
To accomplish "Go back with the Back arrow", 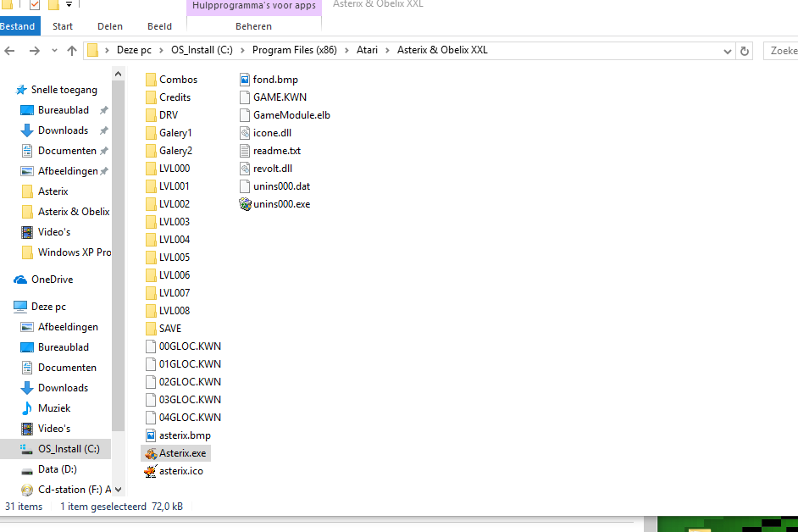I will click(9, 50).
